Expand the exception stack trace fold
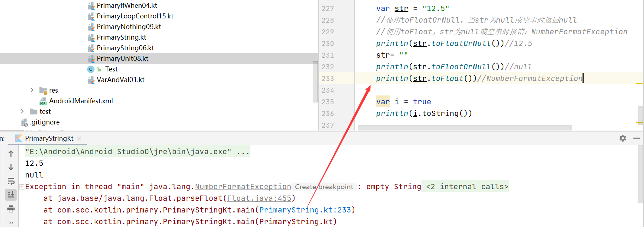 click(x=22, y=187)
